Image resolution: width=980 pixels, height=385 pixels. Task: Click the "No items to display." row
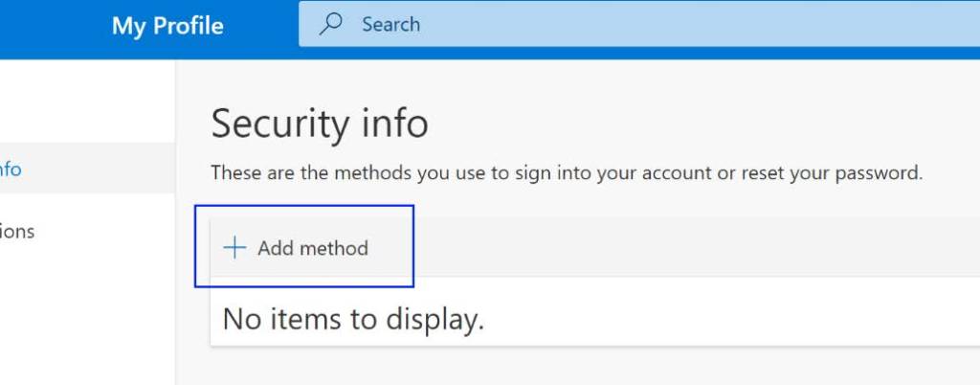coord(595,319)
